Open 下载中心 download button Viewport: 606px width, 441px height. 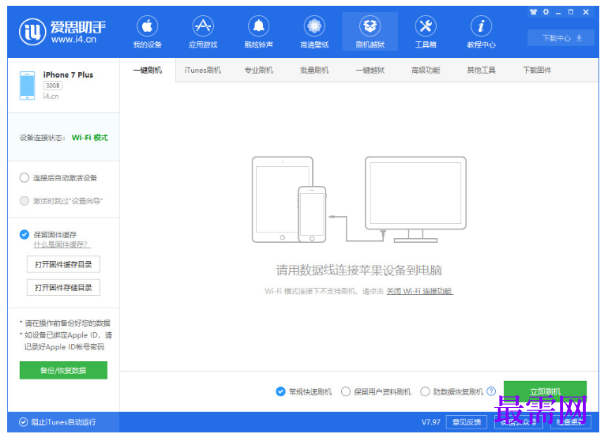561,38
